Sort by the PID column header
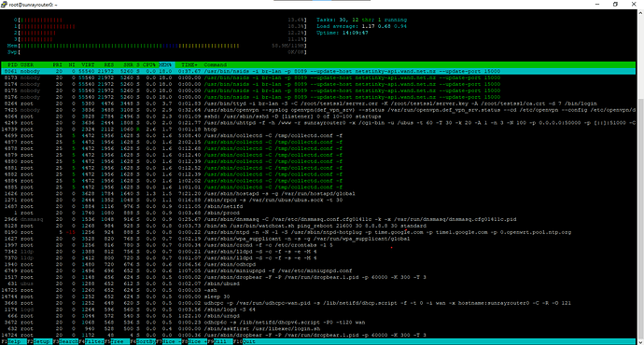This screenshot has height=345, width=644. [x=12, y=65]
